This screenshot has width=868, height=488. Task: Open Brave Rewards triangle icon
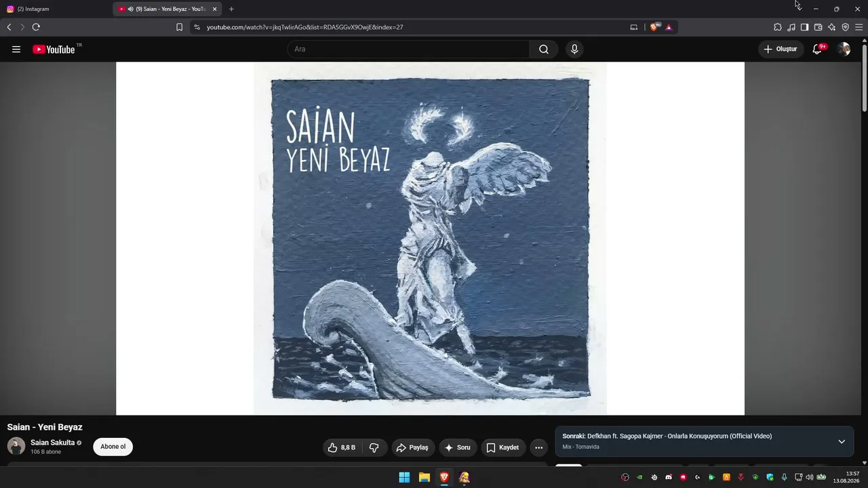pyautogui.click(x=669, y=27)
